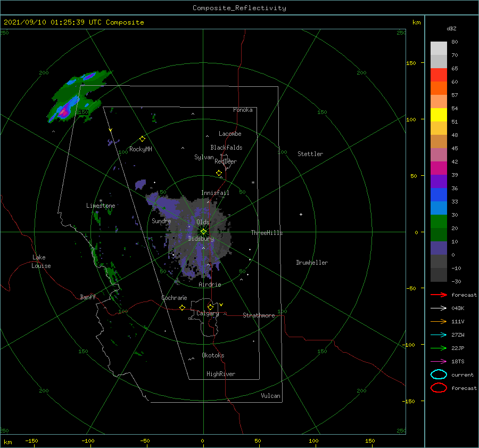Select the red 65 dBZ color swatch

439,75
